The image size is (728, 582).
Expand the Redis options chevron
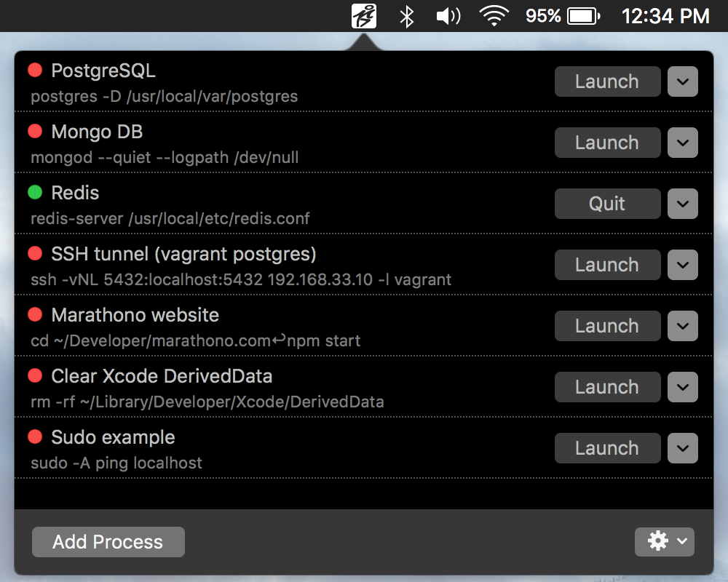pos(683,204)
